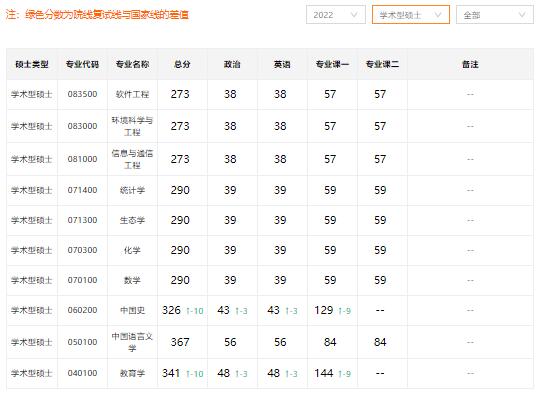Click English score 39 in 化学 row

[x=280, y=250]
